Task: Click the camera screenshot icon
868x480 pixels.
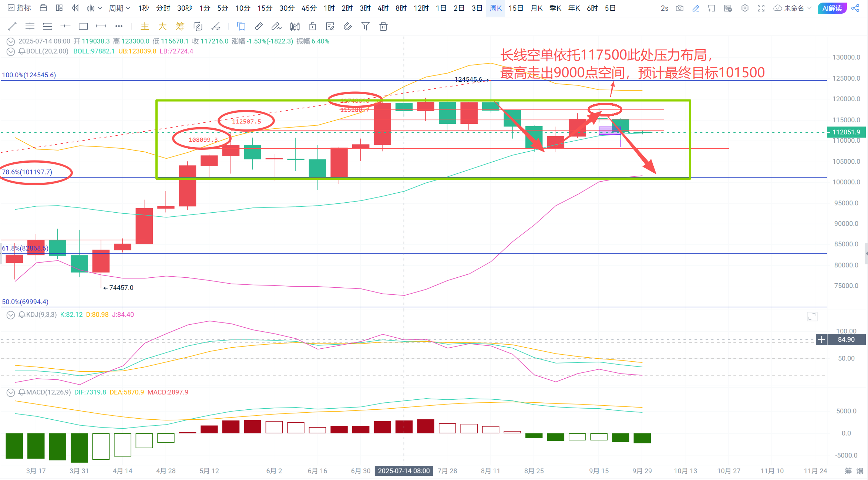Action: (680, 8)
